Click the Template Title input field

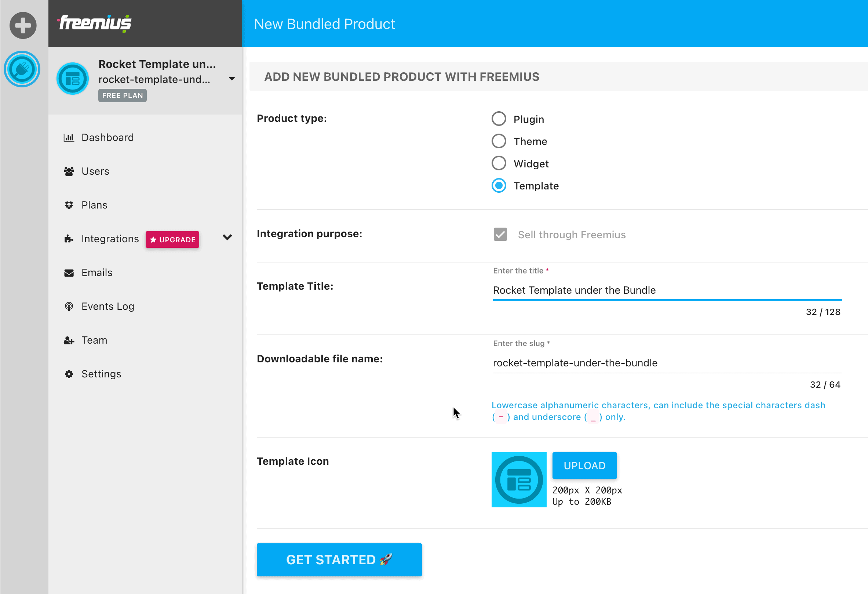(667, 290)
